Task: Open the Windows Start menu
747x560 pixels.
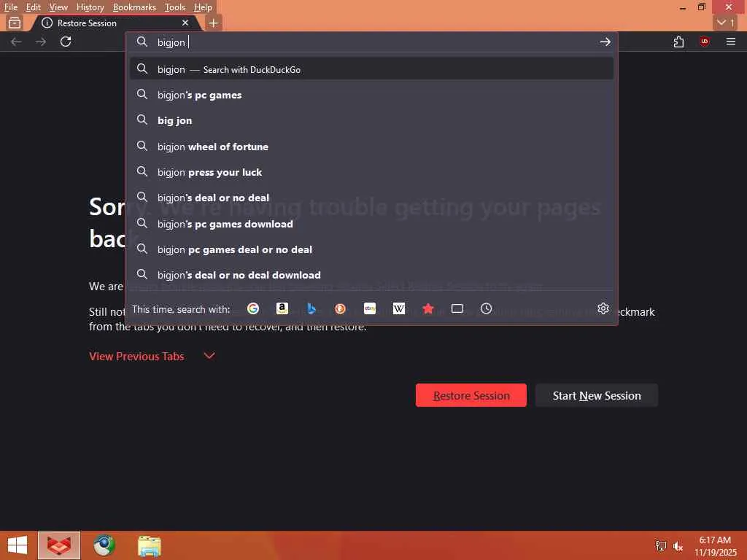Action: click(18, 545)
